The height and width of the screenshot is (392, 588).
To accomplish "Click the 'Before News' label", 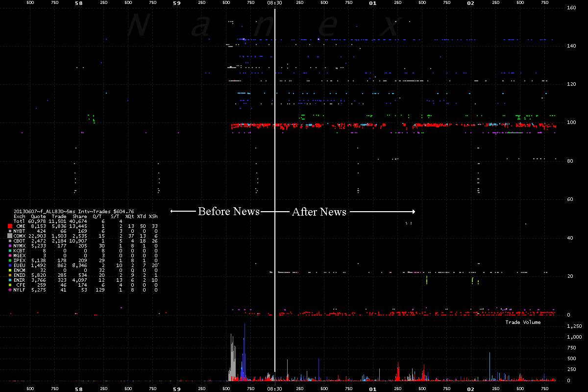I will pos(229,212).
